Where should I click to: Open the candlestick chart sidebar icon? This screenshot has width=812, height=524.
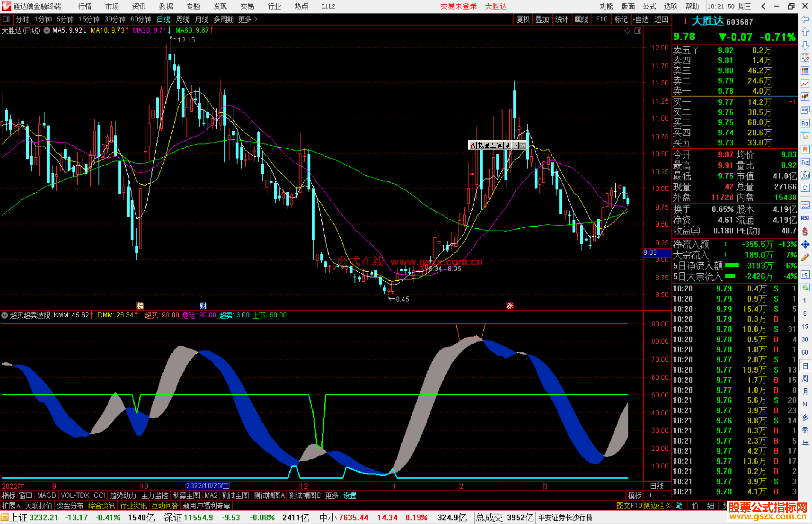click(x=805, y=97)
